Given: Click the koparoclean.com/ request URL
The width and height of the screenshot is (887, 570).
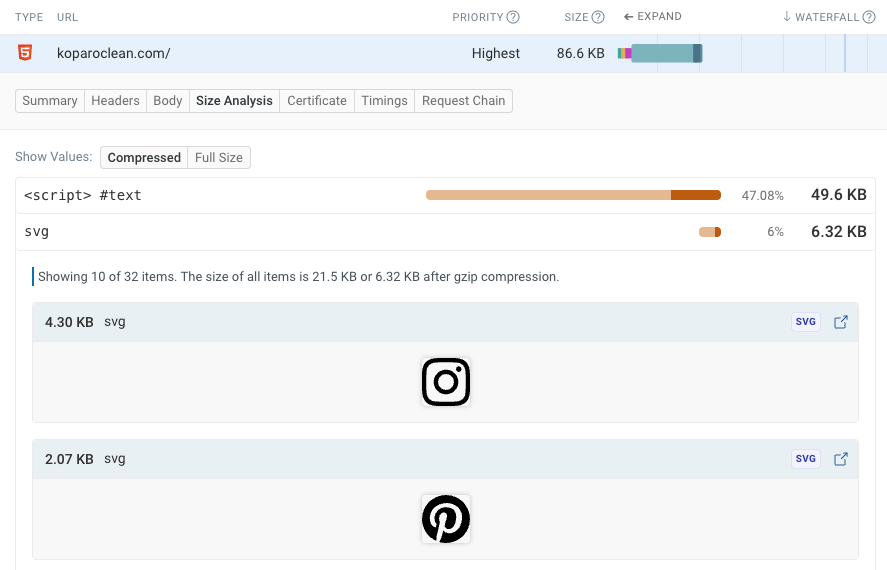Looking at the screenshot, I should [113, 54].
